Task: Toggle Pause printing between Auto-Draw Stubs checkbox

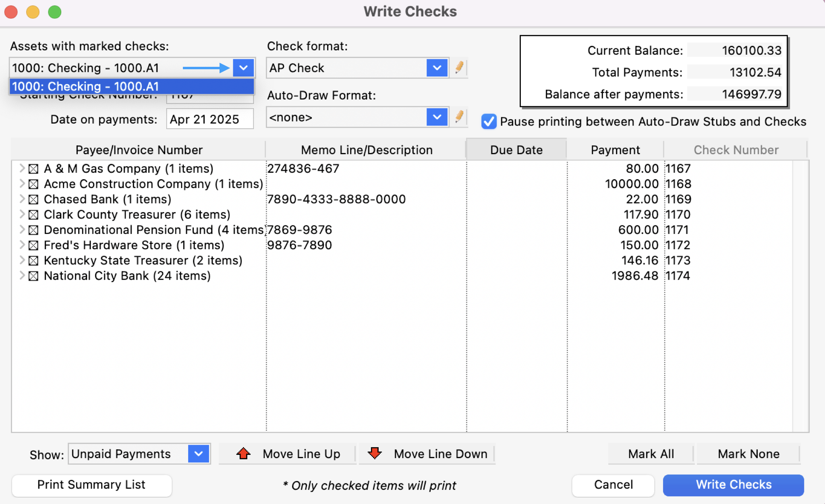Action: [489, 122]
